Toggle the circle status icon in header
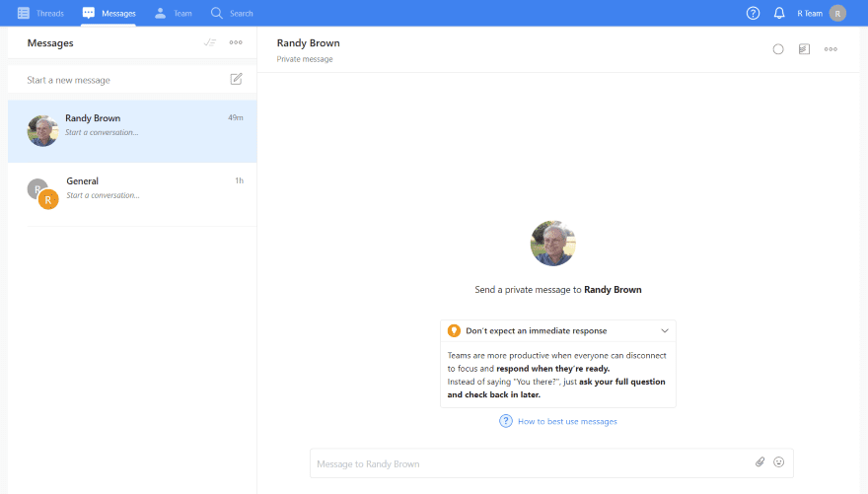Image resolution: width=868 pixels, height=494 pixels. [x=778, y=49]
